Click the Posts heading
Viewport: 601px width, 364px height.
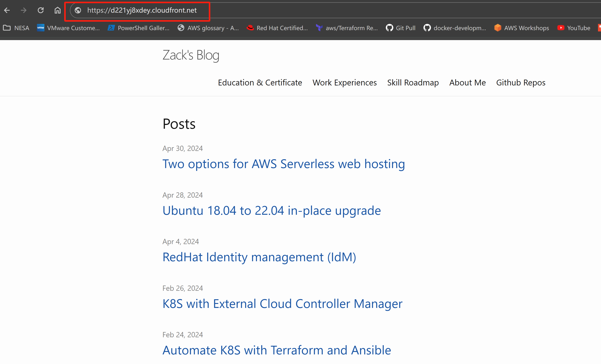[x=179, y=124]
